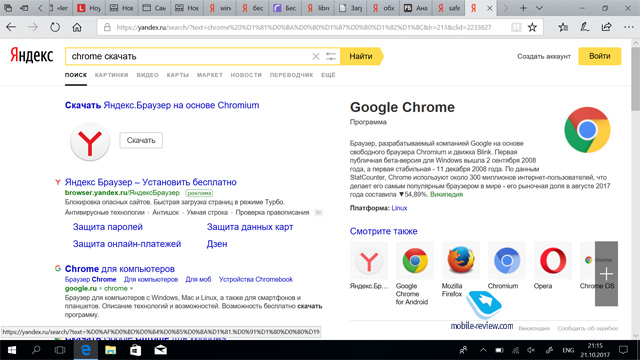Open the Mail app on taskbar
Image resolution: width=640 pixels, height=360 pixels.
click(x=160, y=350)
